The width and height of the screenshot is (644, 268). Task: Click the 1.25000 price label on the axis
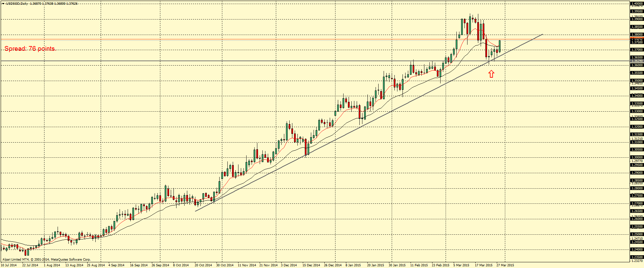(637, 234)
